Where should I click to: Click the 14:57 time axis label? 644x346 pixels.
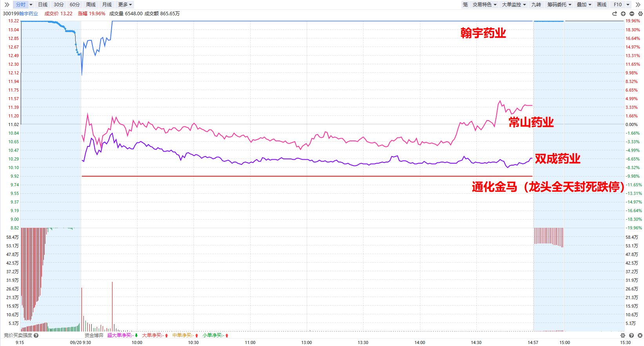(x=533, y=343)
